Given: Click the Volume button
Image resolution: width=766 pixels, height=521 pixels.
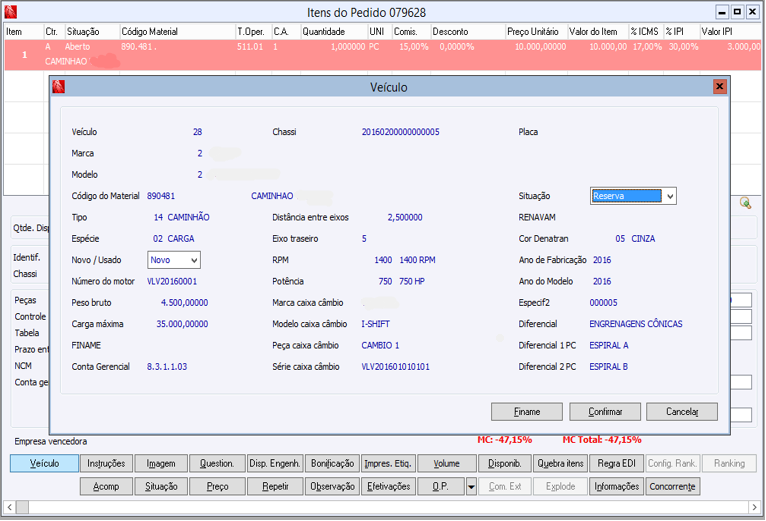Looking at the screenshot, I should point(447,463).
